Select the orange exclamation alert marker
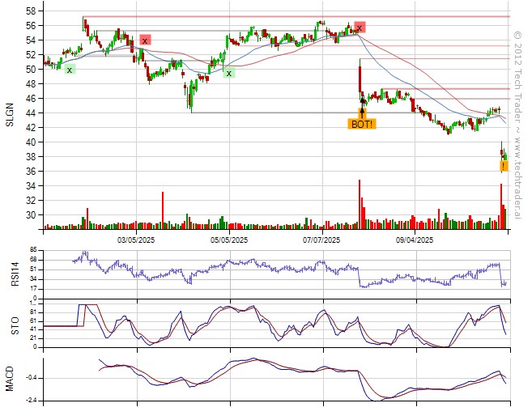Screen dimensions: 532x416 [x=504, y=166]
